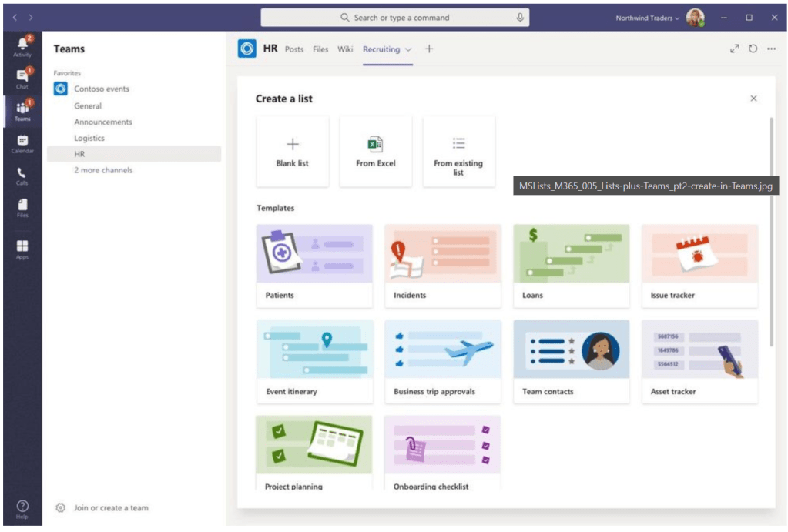The image size is (788, 532).
Task: Switch to the Wiki tab
Action: (345, 49)
